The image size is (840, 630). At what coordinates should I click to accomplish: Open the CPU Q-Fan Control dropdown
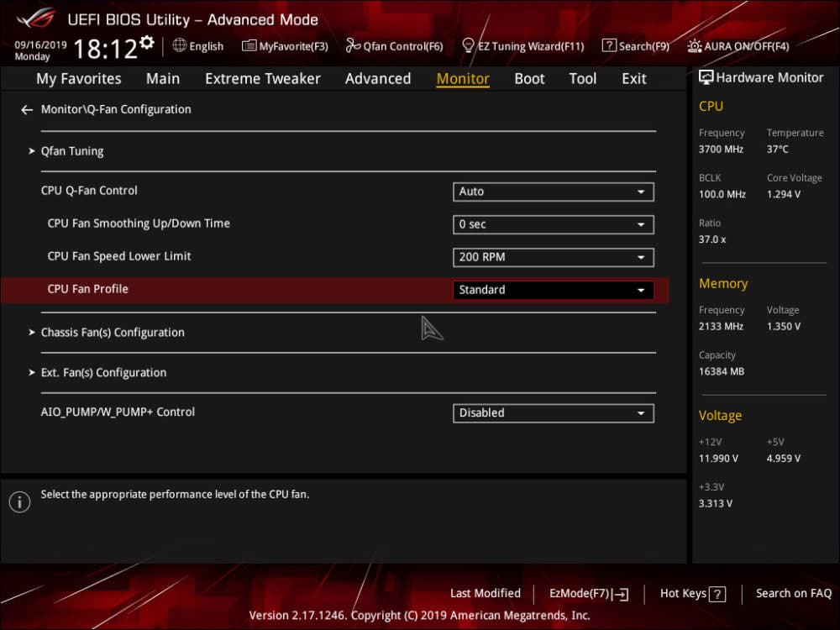pos(554,192)
